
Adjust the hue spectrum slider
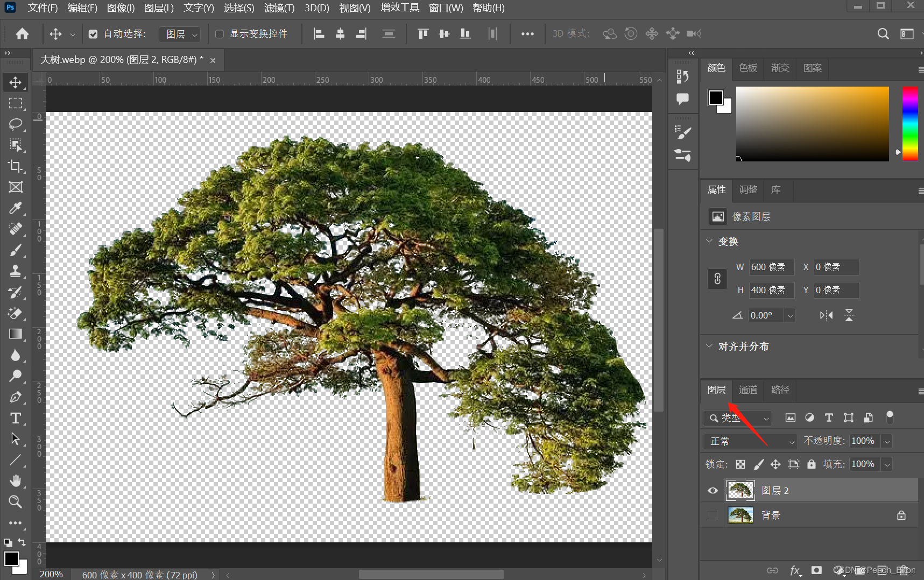coord(910,124)
